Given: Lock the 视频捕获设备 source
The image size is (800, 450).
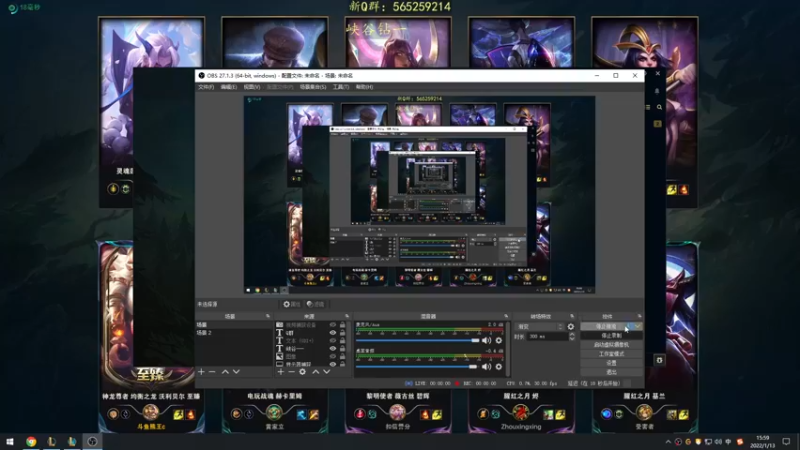Looking at the screenshot, I should point(342,324).
